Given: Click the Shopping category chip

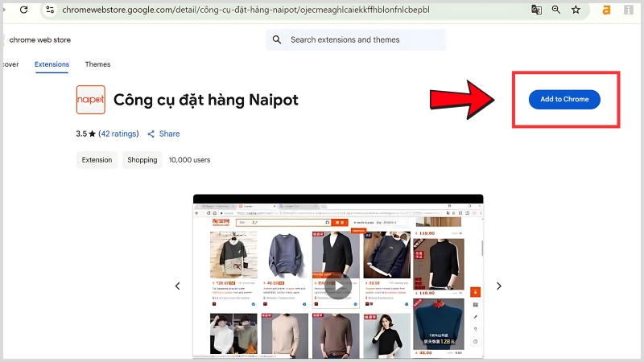Looking at the screenshot, I should point(142,160).
